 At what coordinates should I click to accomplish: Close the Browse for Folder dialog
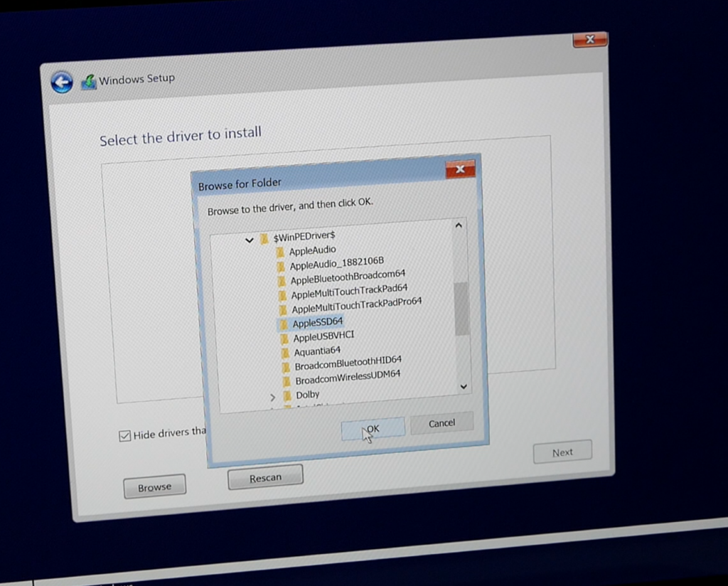pos(460,169)
